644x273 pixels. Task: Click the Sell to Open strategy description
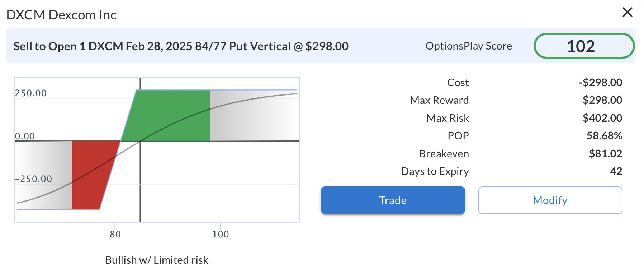[x=181, y=46]
